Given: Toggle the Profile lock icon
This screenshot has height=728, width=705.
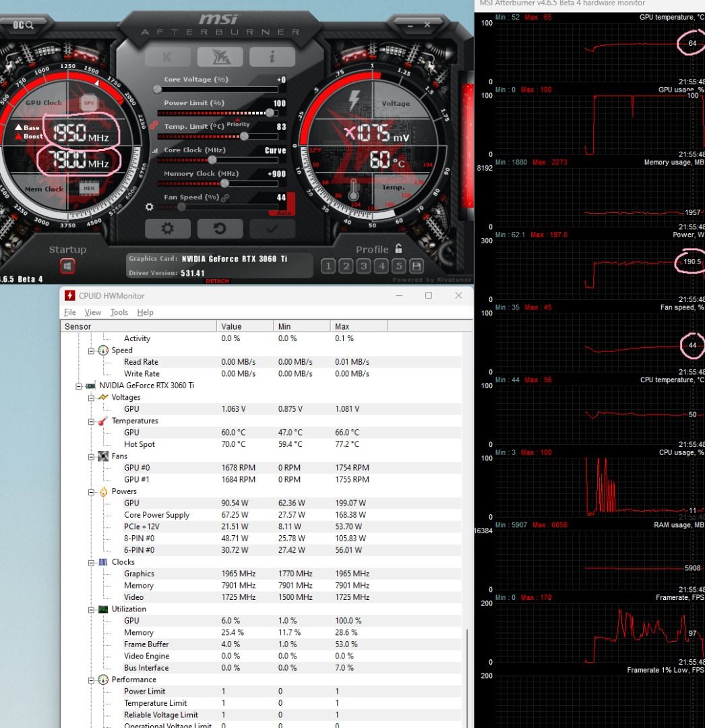Looking at the screenshot, I should (x=399, y=248).
